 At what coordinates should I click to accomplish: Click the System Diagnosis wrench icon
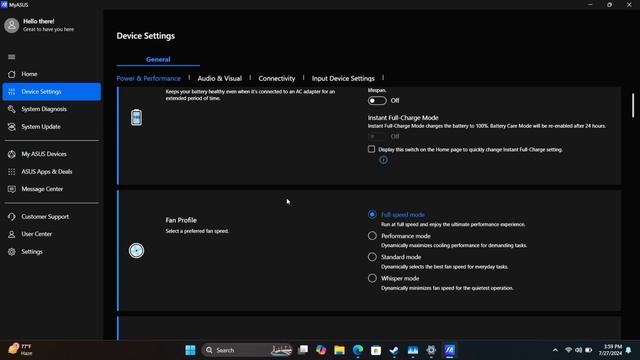coord(11,109)
